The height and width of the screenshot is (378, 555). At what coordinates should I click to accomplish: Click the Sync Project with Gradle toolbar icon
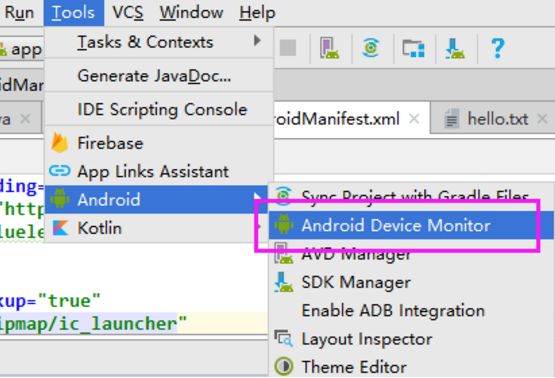(x=371, y=48)
